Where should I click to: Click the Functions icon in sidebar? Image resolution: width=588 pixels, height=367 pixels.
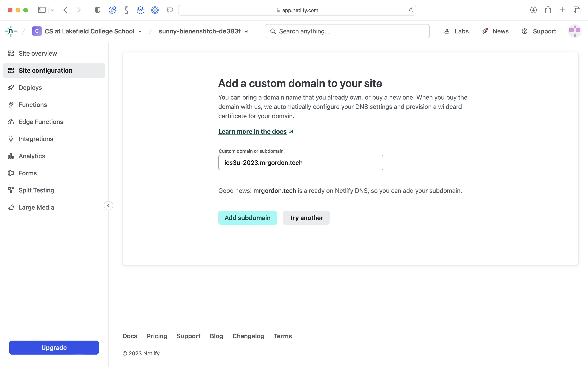click(x=11, y=105)
